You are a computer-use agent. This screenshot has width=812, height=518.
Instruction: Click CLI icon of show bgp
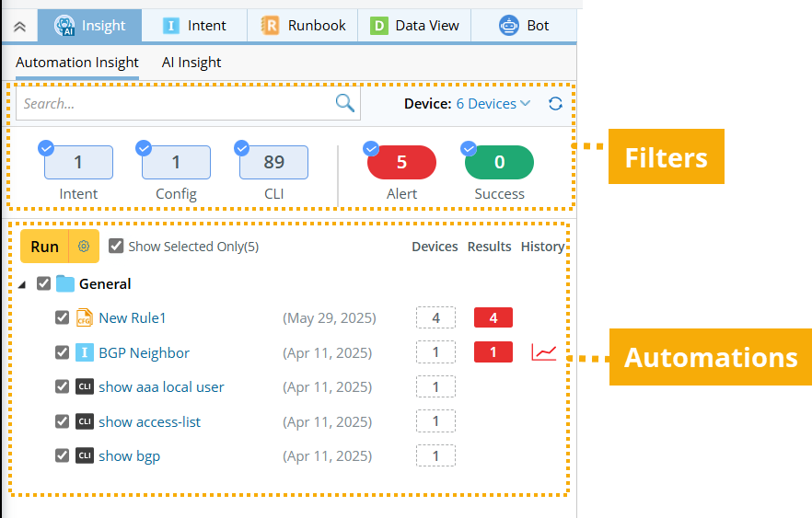[x=85, y=455]
